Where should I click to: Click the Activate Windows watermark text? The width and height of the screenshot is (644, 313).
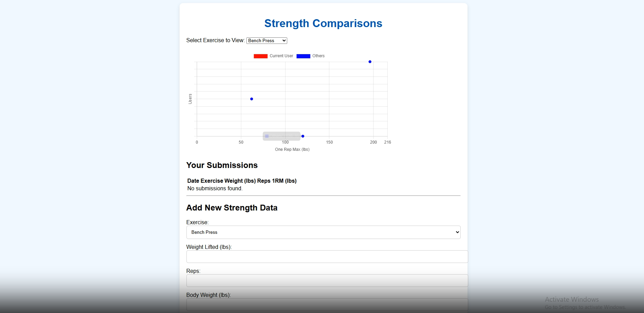click(572, 299)
